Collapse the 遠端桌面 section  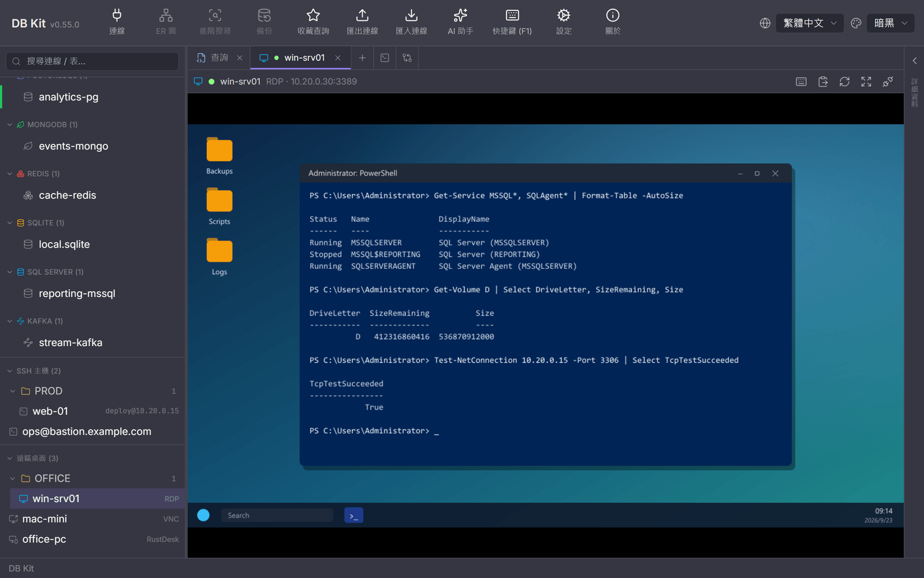[9, 458]
